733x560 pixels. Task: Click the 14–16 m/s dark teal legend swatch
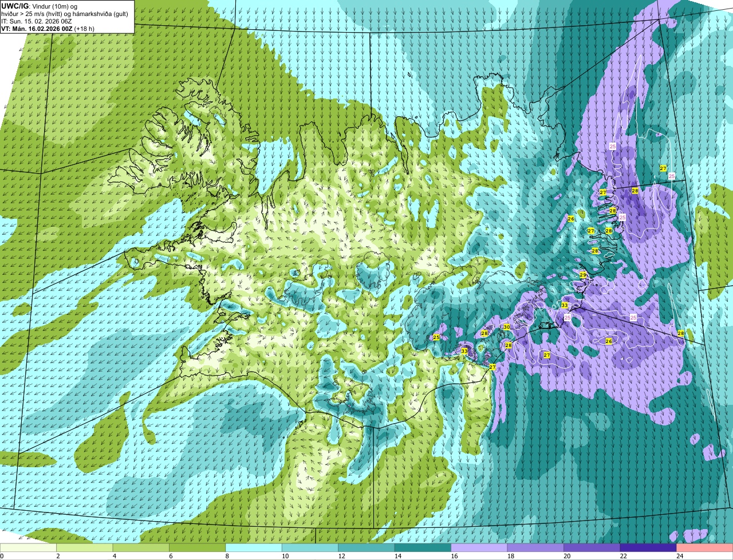click(423, 548)
